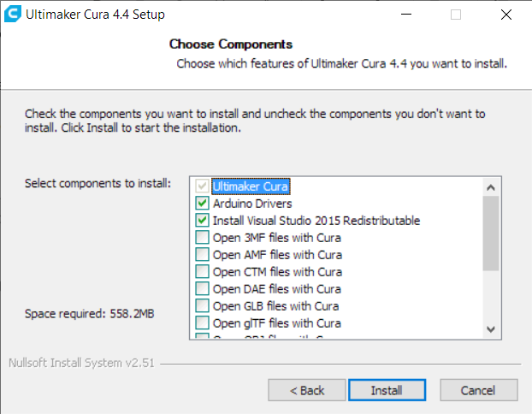Uncheck the Arduino Drivers checkbox

202,204
